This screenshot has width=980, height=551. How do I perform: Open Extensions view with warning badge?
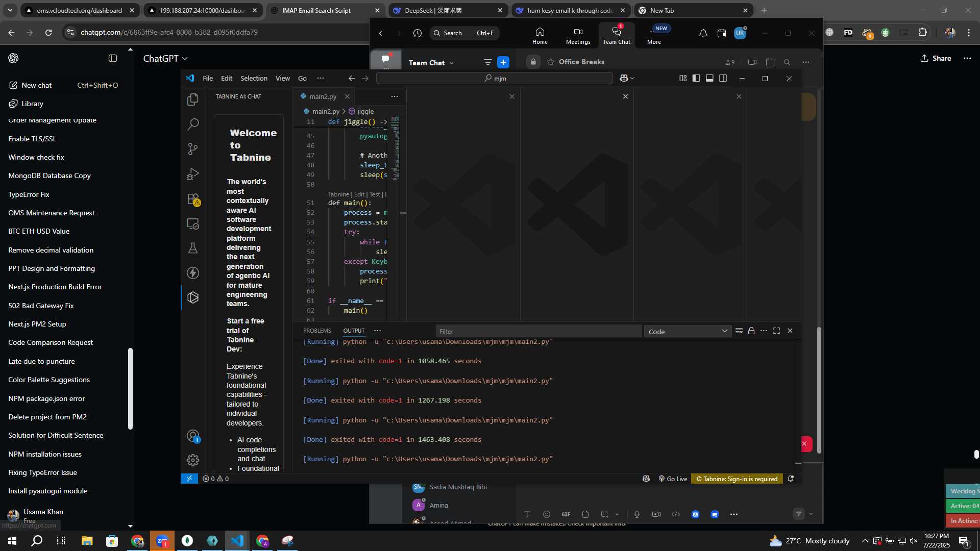click(193, 199)
